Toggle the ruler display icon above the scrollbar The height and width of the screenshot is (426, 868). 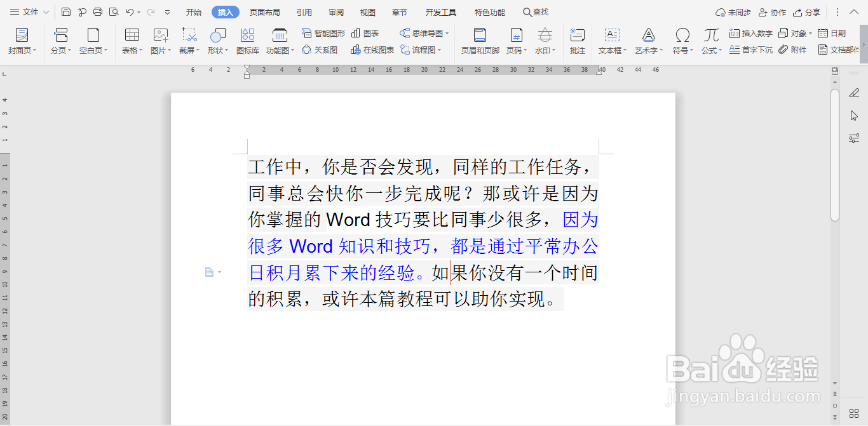tap(834, 70)
